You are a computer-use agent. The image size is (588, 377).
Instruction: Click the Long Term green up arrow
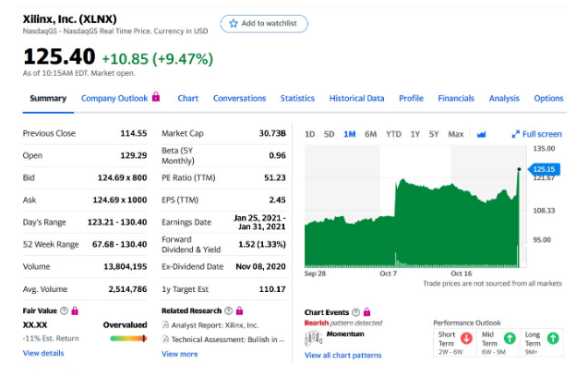tap(551, 338)
